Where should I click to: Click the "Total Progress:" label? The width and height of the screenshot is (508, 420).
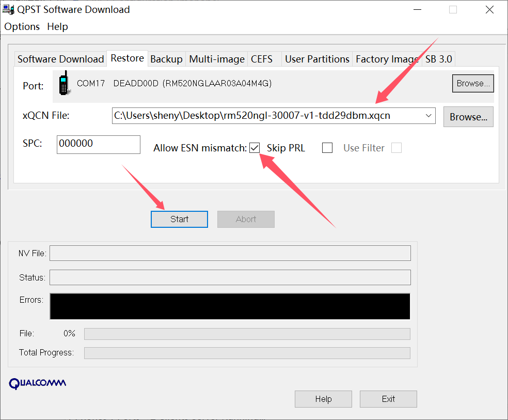[x=46, y=353]
